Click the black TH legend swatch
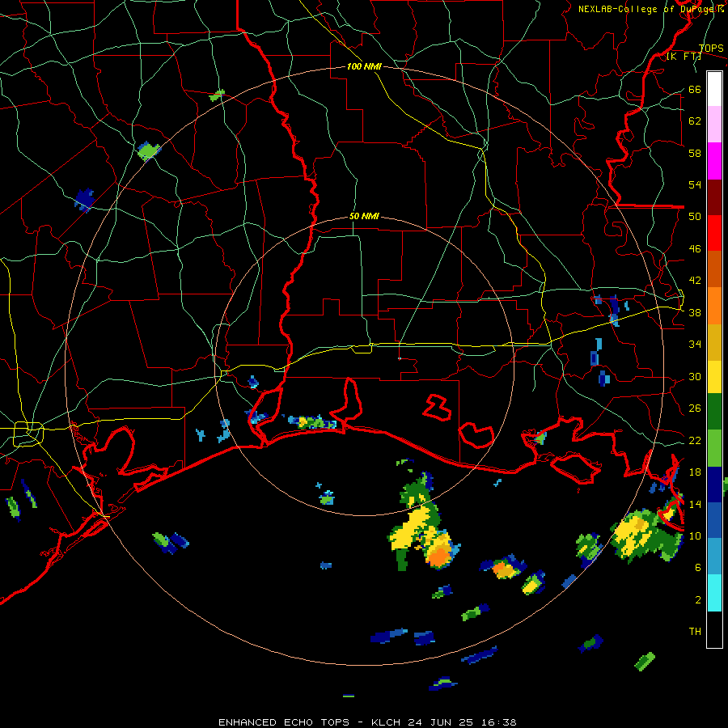 [x=714, y=629]
